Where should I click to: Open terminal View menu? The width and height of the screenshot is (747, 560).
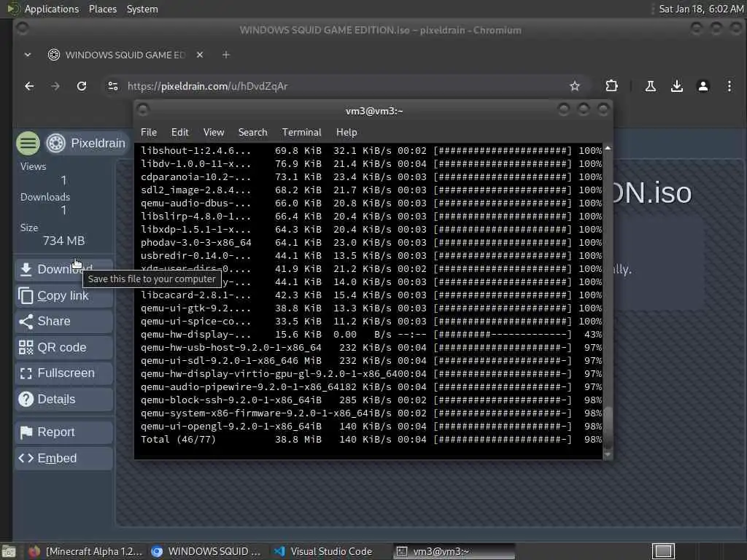coord(214,133)
